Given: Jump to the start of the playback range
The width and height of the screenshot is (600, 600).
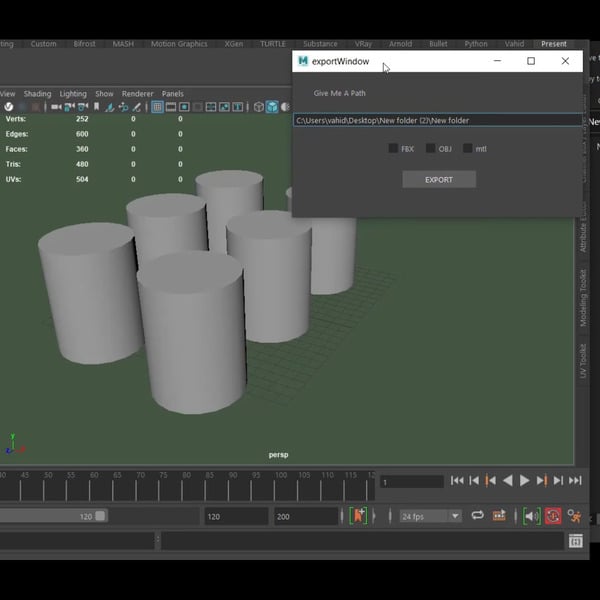Looking at the screenshot, I should point(457,481).
